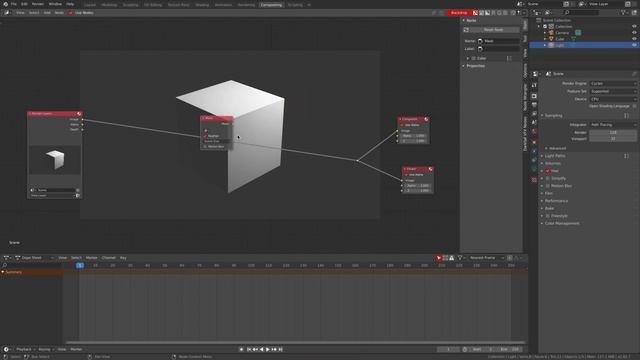Click the Backdrop toggle button

click(459, 13)
